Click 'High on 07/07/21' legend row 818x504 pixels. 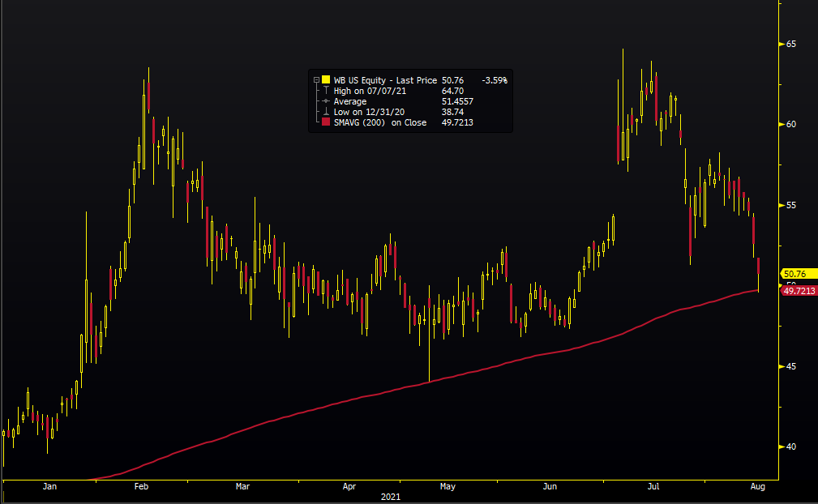pyautogui.click(x=370, y=91)
